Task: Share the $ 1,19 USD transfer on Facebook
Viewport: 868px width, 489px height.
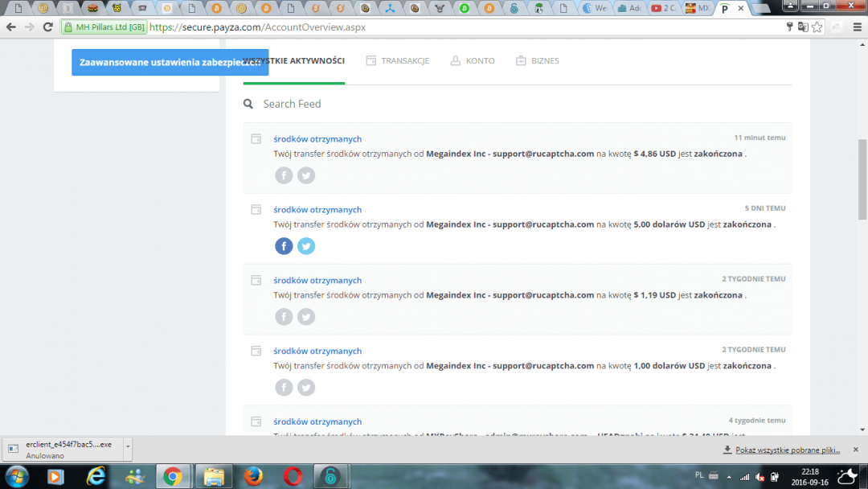Action: 284,317
